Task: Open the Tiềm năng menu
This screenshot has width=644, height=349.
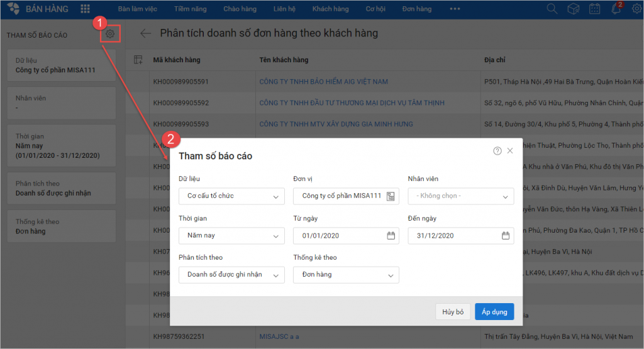Action: coord(190,9)
